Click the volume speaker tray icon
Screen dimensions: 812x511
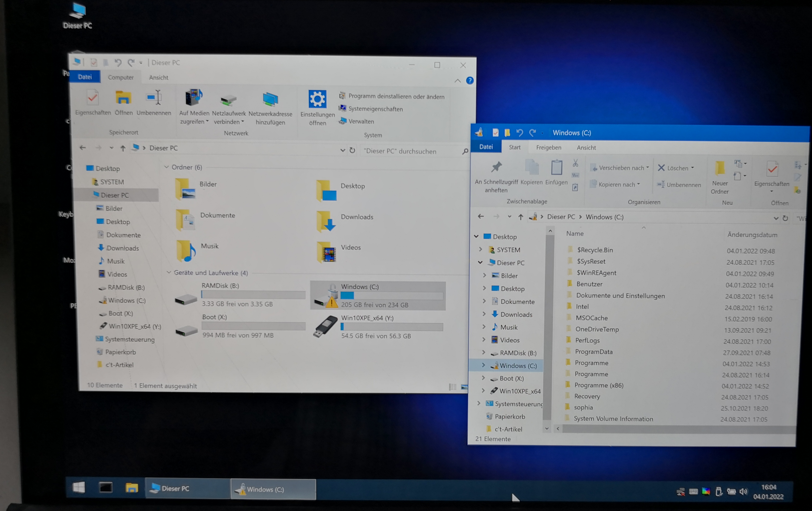[x=743, y=492]
